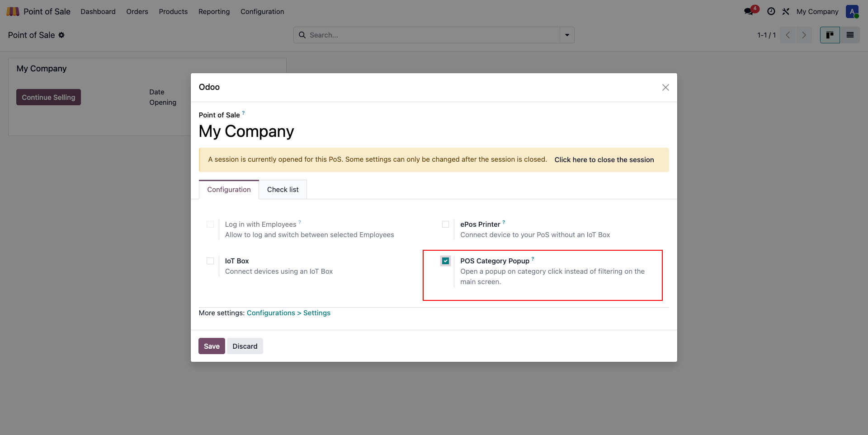
Task: Open the messages conversation icon
Action: [x=749, y=11]
